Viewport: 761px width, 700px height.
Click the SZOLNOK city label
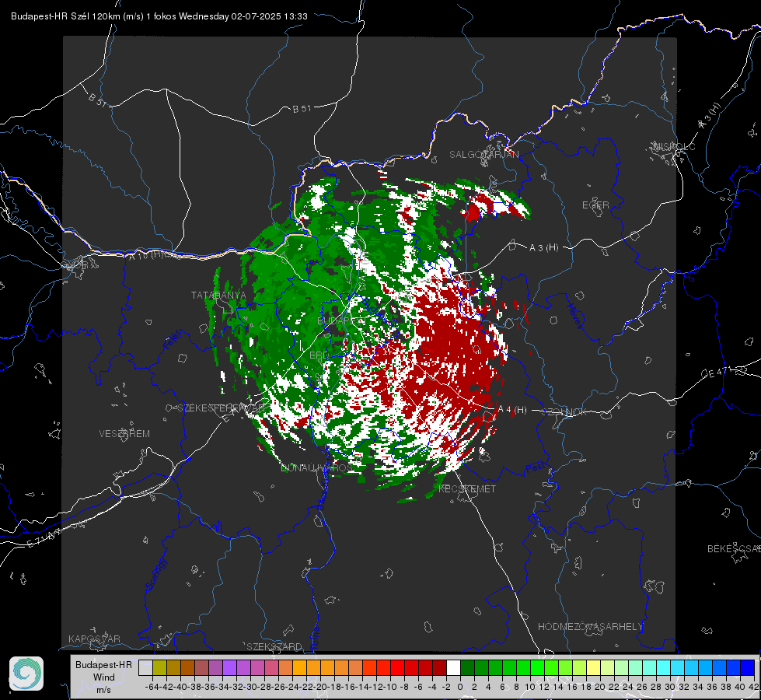pos(564,412)
